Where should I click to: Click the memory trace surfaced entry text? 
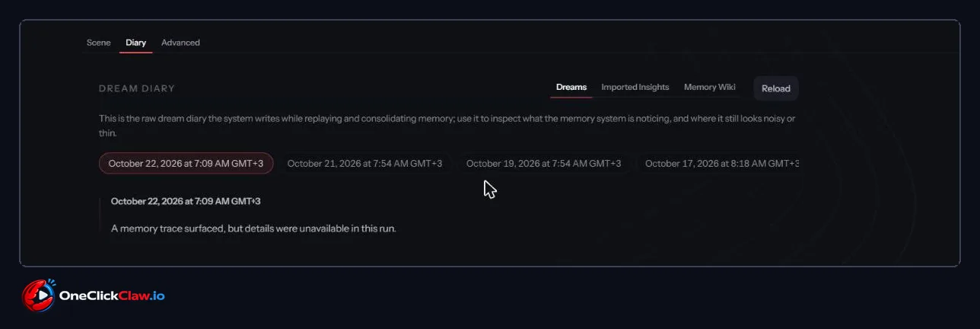253,228
